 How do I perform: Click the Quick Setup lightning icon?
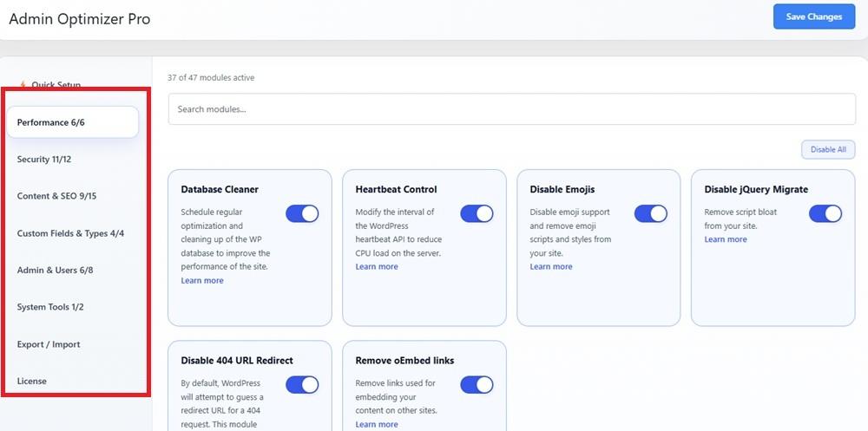23,85
